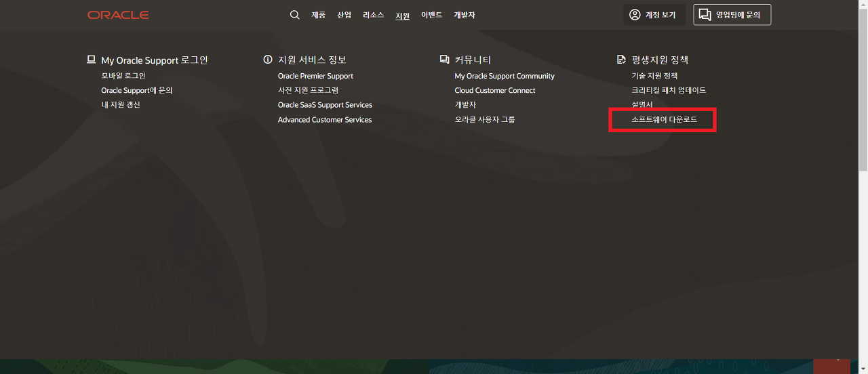Click the Oracle logo
This screenshot has width=868, height=374.
tap(118, 15)
